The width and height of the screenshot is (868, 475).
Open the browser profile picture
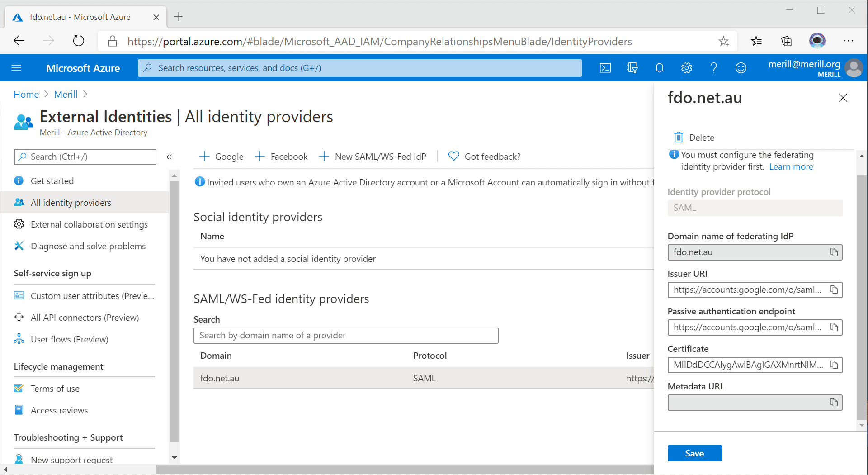click(x=817, y=41)
